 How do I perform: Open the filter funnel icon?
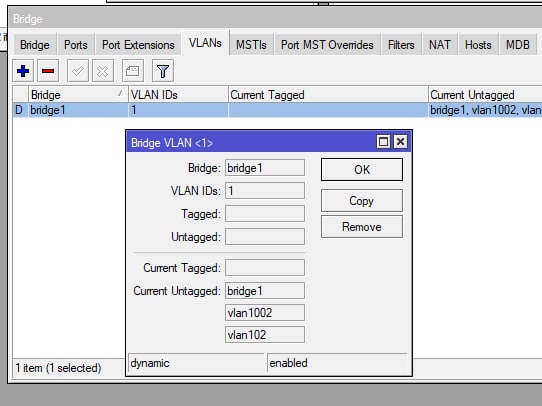[x=163, y=71]
